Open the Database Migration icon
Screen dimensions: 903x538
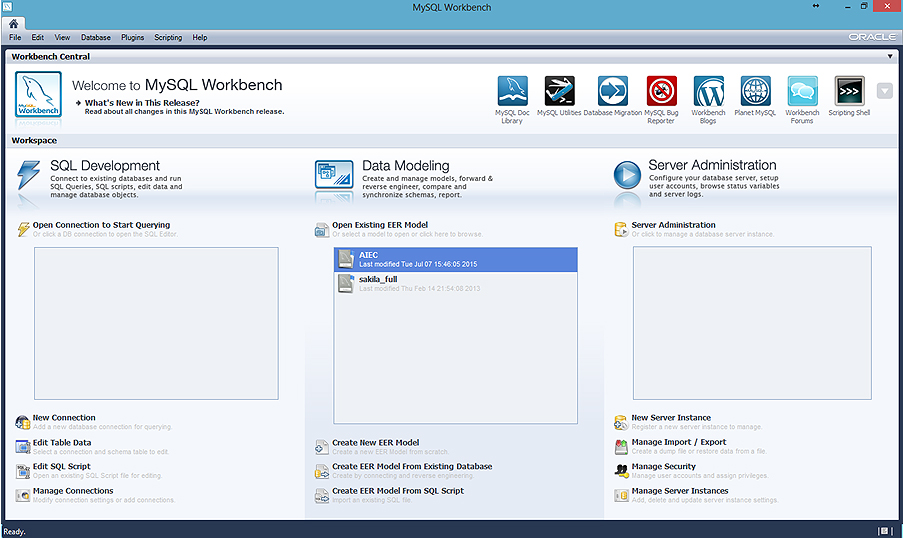tap(612, 91)
